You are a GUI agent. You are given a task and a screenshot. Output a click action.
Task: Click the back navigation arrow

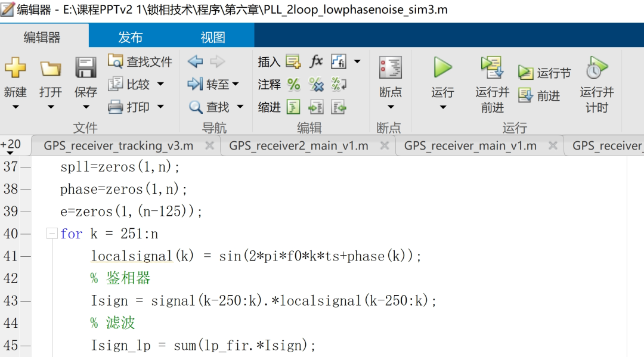coord(195,61)
